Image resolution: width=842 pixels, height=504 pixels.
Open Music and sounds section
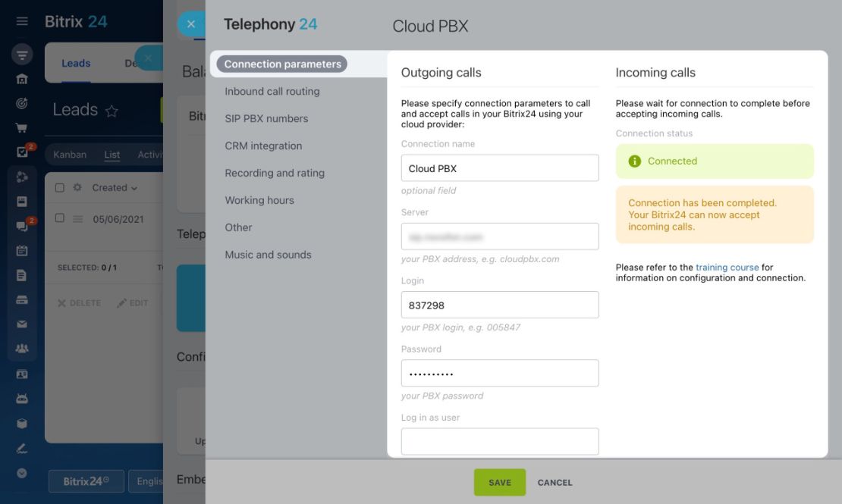pos(268,255)
